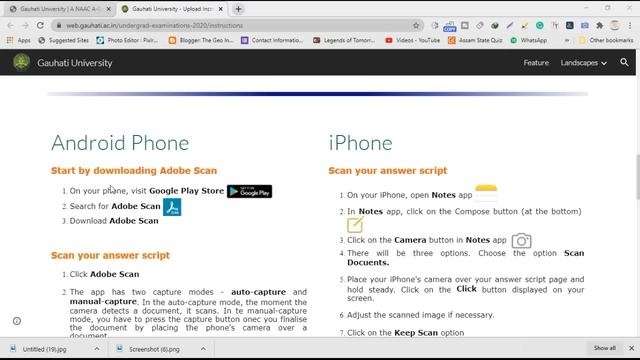Switch to the Gauhati University NAAC tab
This screenshot has height=360, width=640.
point(60,9)
